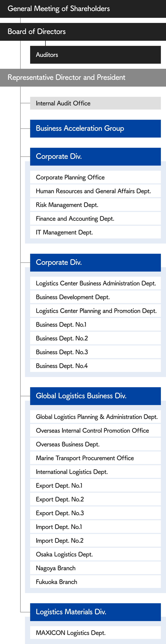Open the Business Acceleration Group header
Screen dimensions: 166x644
point(95,129)
